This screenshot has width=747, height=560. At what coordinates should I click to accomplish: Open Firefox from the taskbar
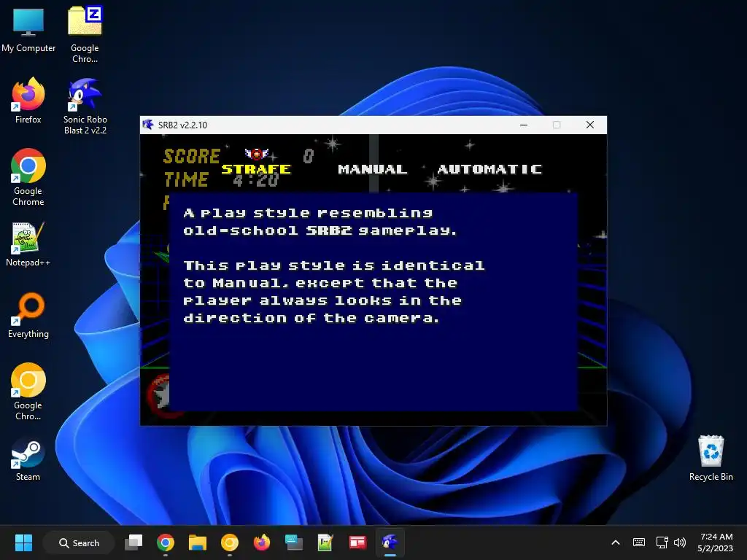tap(262, 542)
